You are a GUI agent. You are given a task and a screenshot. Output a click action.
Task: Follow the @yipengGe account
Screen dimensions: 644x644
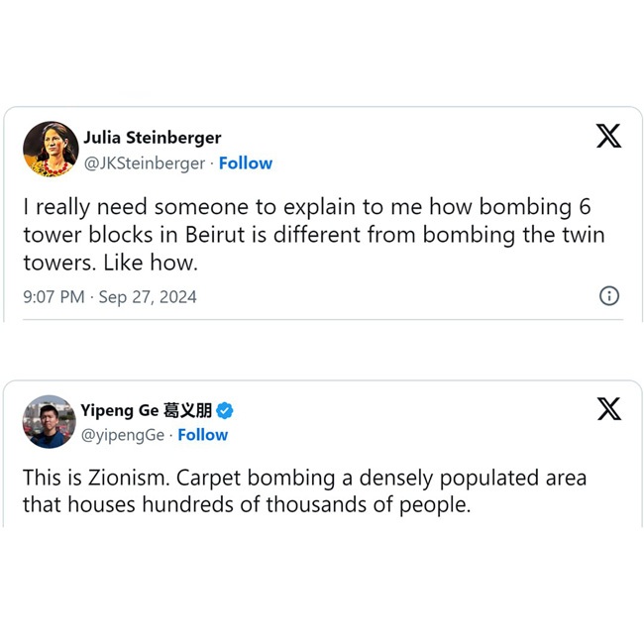click(x=203, y=435)
